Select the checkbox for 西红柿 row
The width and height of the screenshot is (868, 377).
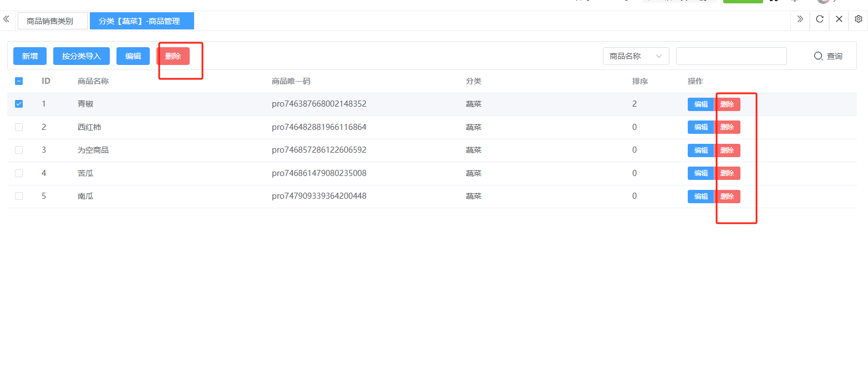19,127
